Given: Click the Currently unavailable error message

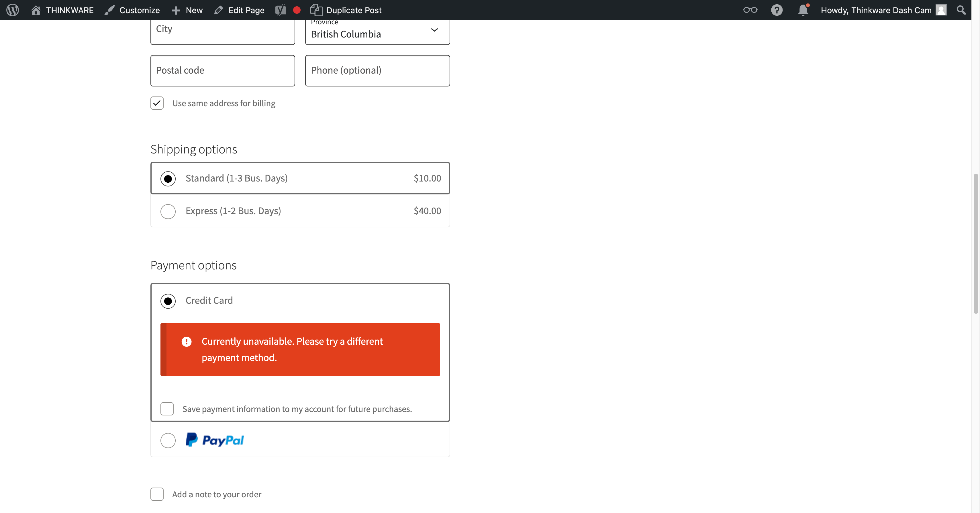Looking at the screenshot, I should tap(300, 350).
